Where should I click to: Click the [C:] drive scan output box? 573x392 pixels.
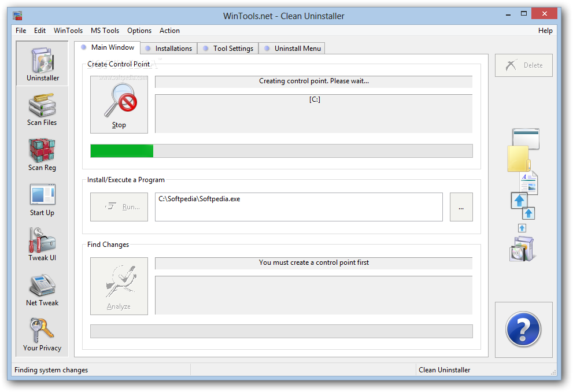pyautogui.click(x=314, y=114)
